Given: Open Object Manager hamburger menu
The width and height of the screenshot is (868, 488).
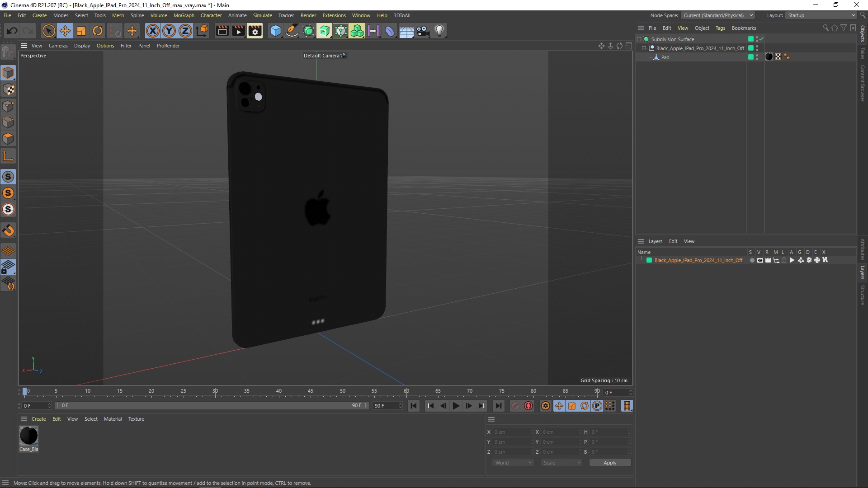Looking at the screenshot, I should 641,28.
